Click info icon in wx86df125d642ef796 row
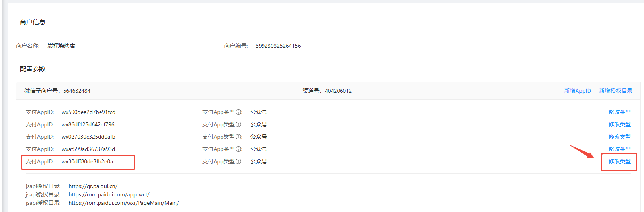This screenshot has width=644, height=212. [x=238, y=125]
